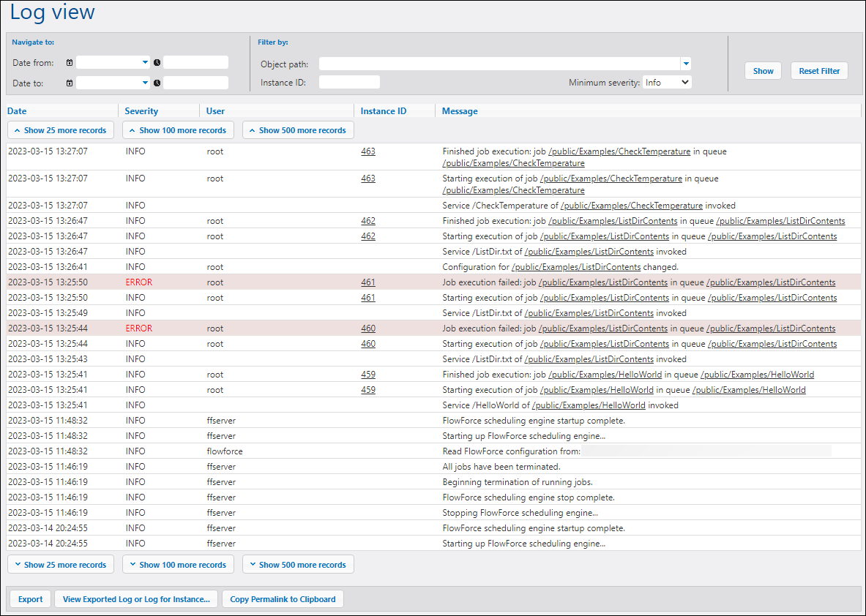Open instance 463 of finished job execution

point(368,151)
